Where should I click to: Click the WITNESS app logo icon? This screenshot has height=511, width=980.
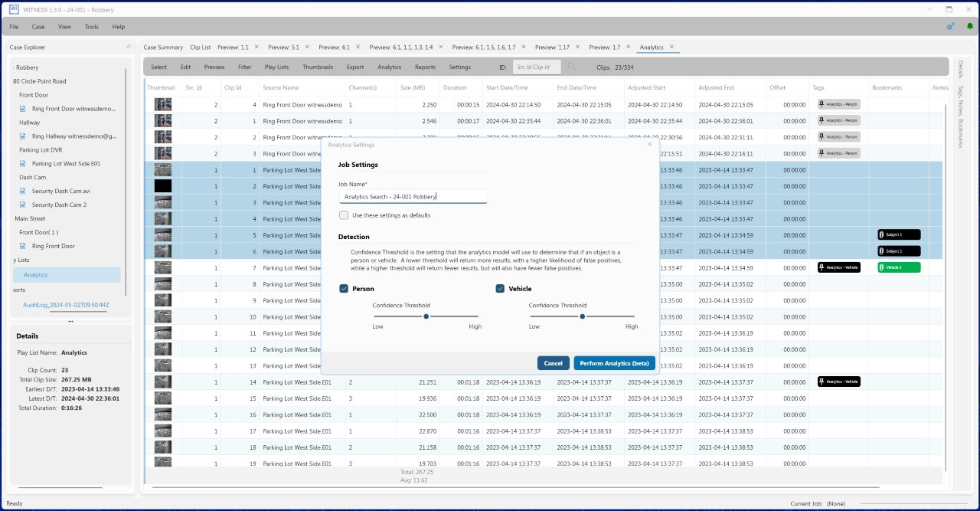14,9
